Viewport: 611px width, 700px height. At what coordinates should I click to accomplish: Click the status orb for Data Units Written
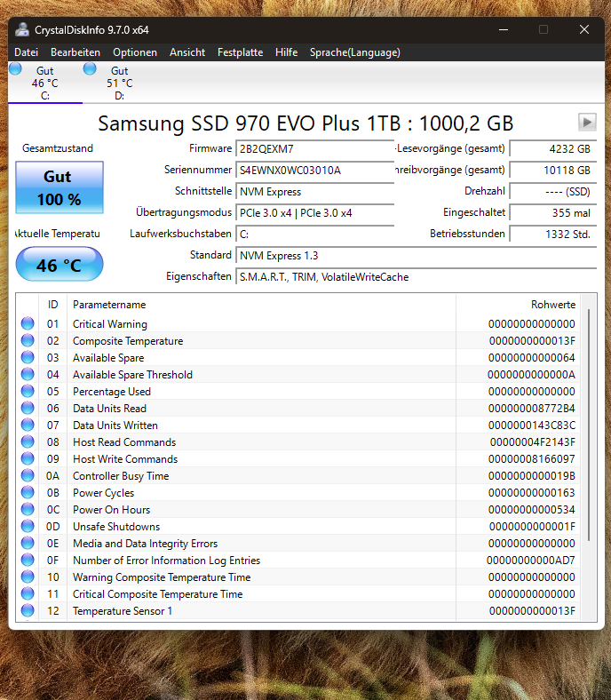(x=28, y=425)
